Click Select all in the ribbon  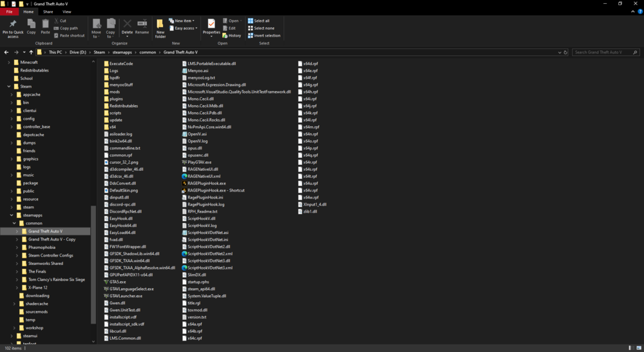(x=259, y=21)
